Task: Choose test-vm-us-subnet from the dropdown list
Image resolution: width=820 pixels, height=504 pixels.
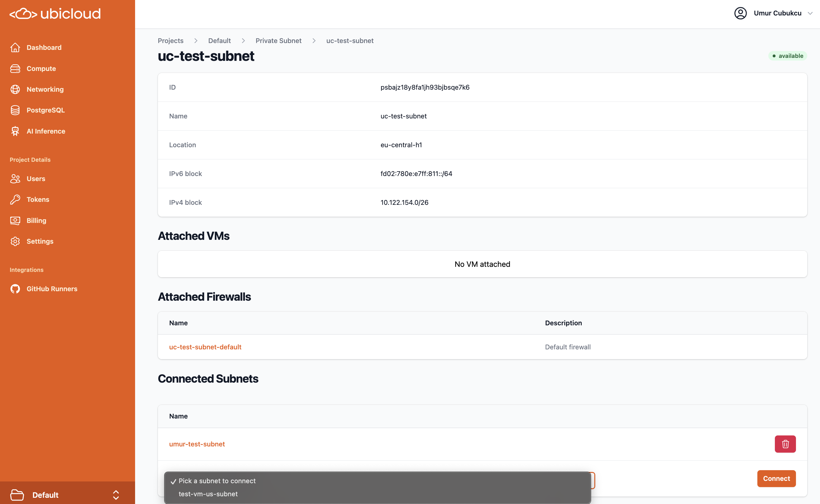Action: point(208,494)
